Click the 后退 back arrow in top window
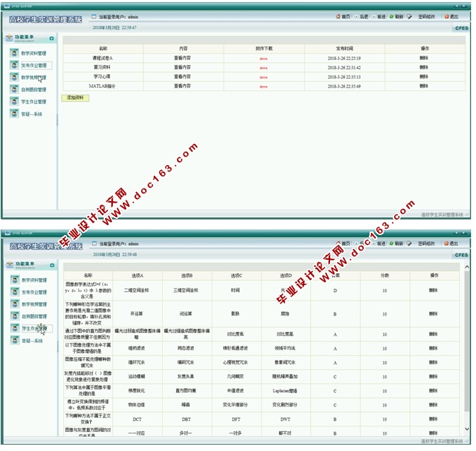Viewport: 476px width, 451px height. pos(356,16)
